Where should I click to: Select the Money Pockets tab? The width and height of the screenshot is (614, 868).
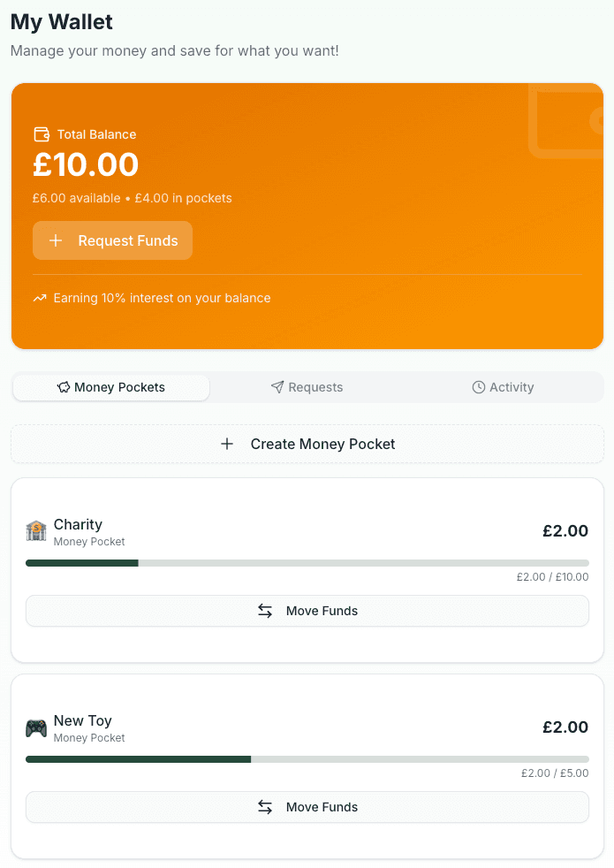[x=111, y=387]
